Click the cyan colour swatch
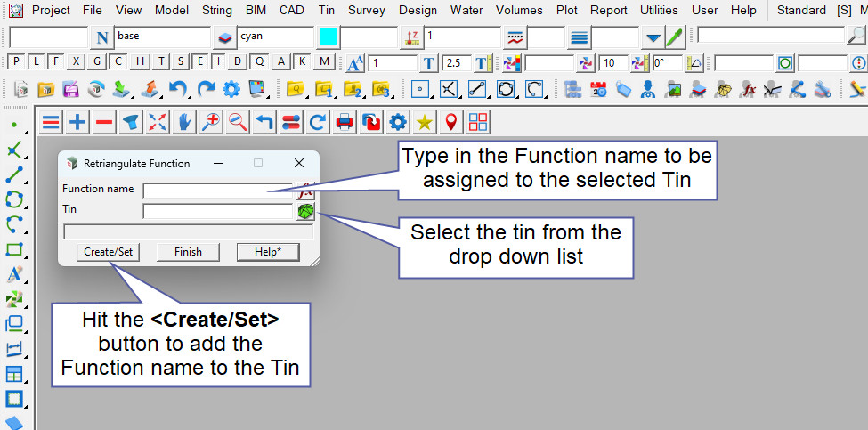Image resolution: width=868 pixels, height=430 pixels. click(328, 37)
